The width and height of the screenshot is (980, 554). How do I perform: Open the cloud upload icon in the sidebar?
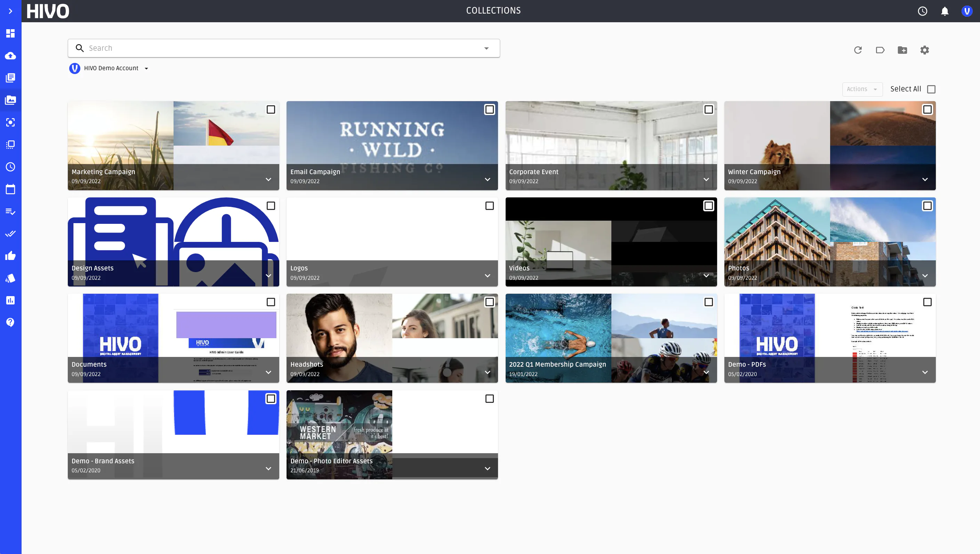(x=10, y=56)
